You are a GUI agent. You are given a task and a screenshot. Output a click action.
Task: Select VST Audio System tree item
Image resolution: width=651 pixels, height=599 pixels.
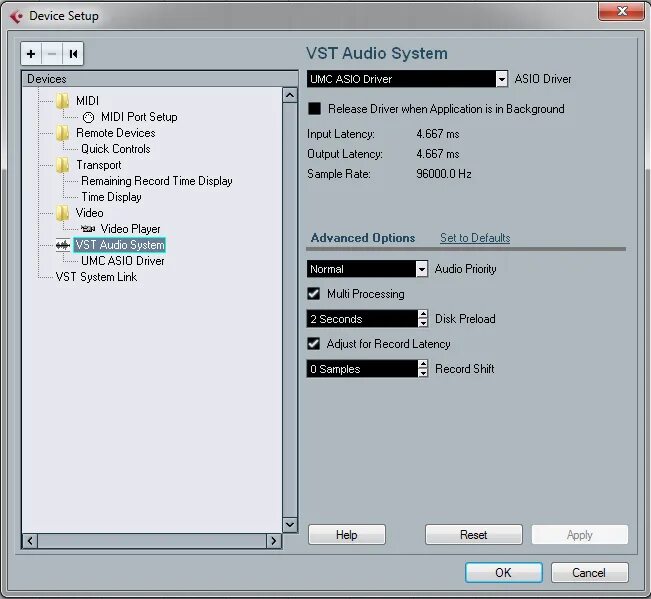[x=120, y=245]
